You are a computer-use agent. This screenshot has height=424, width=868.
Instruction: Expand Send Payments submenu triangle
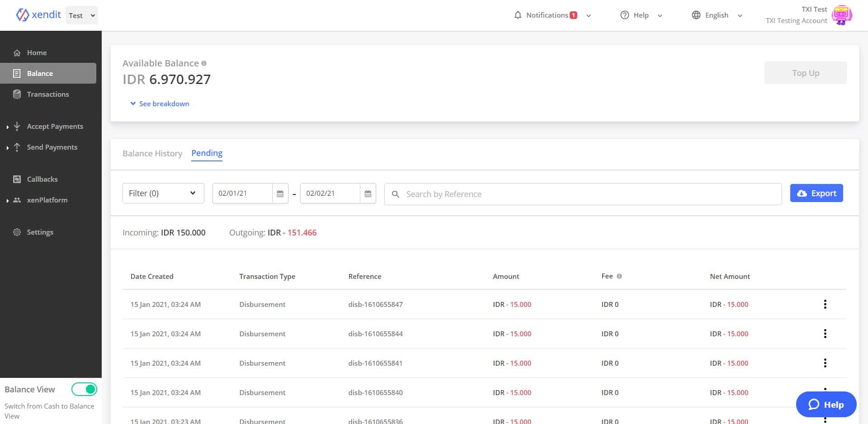(x=7, y=148)
